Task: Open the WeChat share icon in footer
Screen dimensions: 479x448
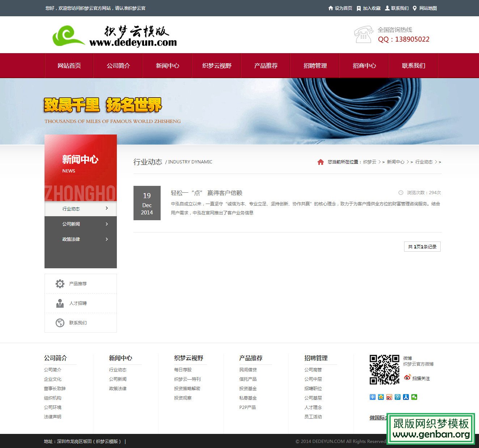Action: [414, 397]
